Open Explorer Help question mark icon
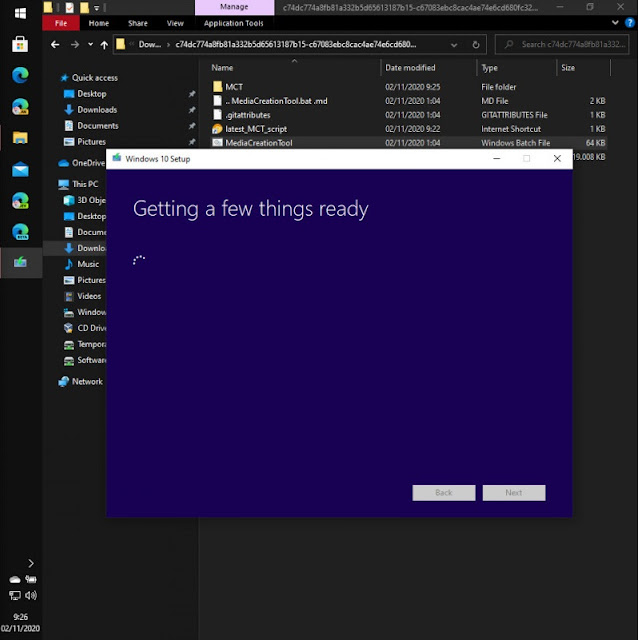The image size is (638, 640). click(x=629, y=23)
